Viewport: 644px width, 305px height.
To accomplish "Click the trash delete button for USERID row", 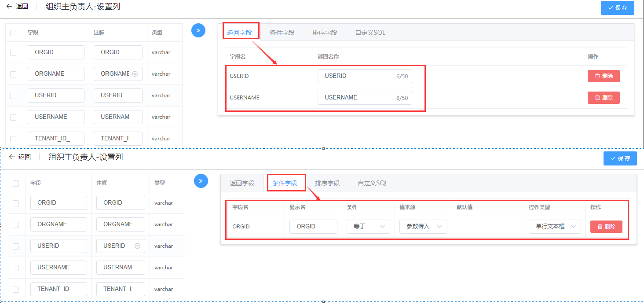I will pyautogui.click(x=604, y=76).
